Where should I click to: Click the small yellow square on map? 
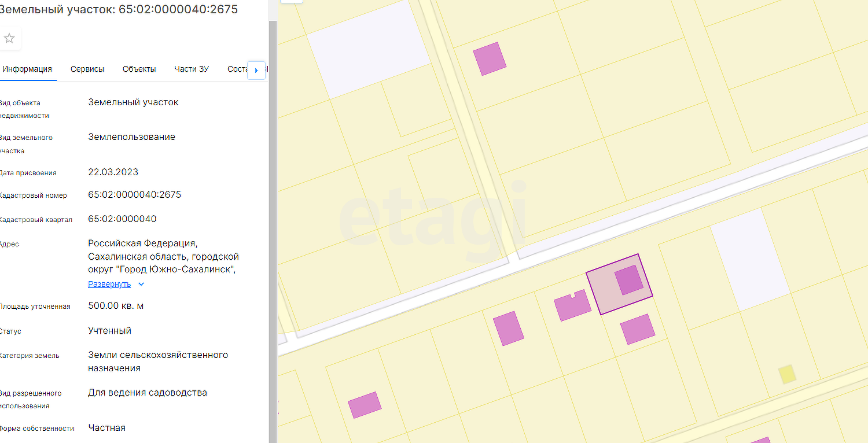786,374
